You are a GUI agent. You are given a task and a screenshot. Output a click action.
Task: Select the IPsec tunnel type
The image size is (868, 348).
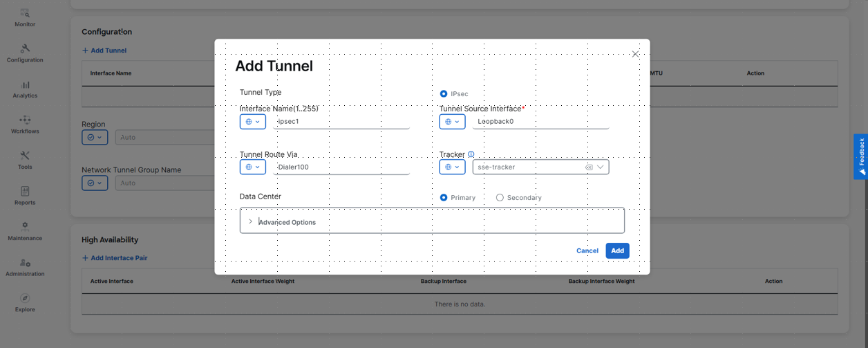[x=444, y=93]
